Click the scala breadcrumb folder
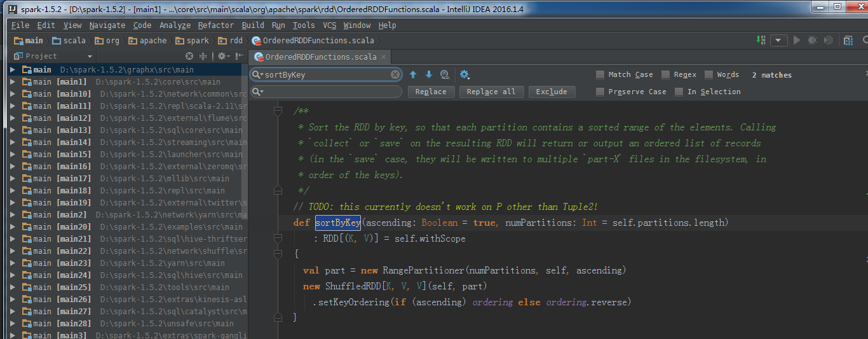Viewport: 868px width, 339px height. [x=69, y=41]
